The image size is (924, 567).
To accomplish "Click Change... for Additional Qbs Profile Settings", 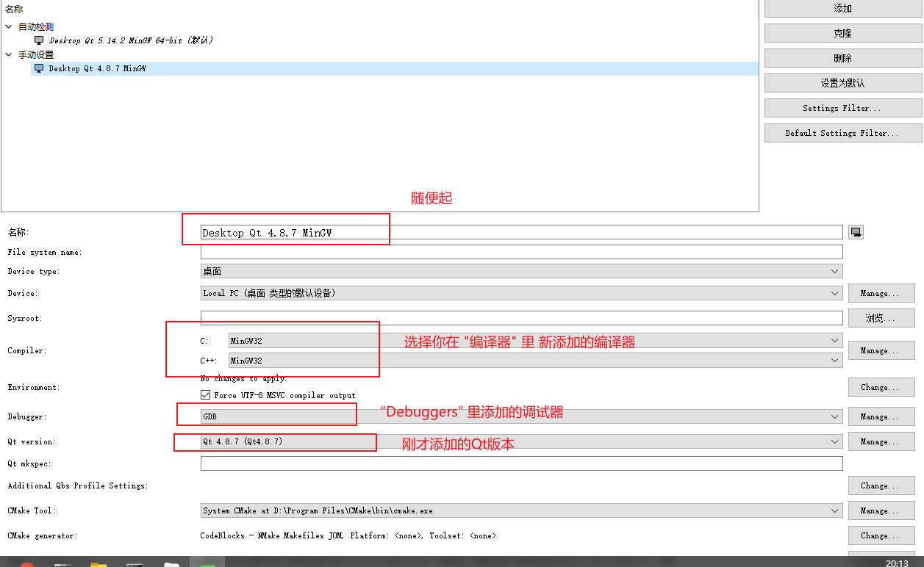I will (881, 485).
